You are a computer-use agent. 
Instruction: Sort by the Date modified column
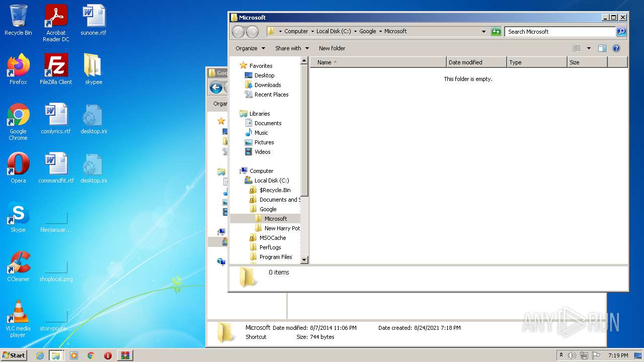(476, 62)
